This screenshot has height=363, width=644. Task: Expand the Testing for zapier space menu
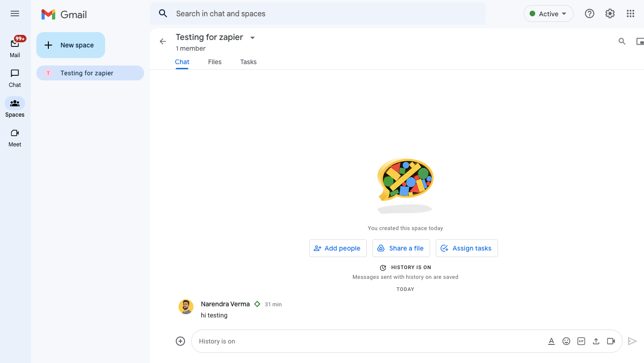point(252,38)
